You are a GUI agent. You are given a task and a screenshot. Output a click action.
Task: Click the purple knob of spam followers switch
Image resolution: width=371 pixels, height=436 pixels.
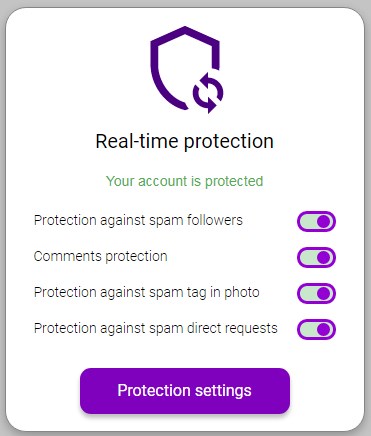pyautogui.click(x=324, y=221)
